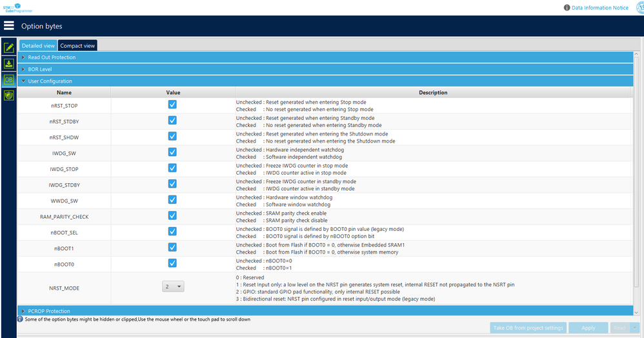Click the Option bytes page title
Image resolution: width=644 pixels, height=338 pixels.
pyautogui.click(x=41, y=26)
